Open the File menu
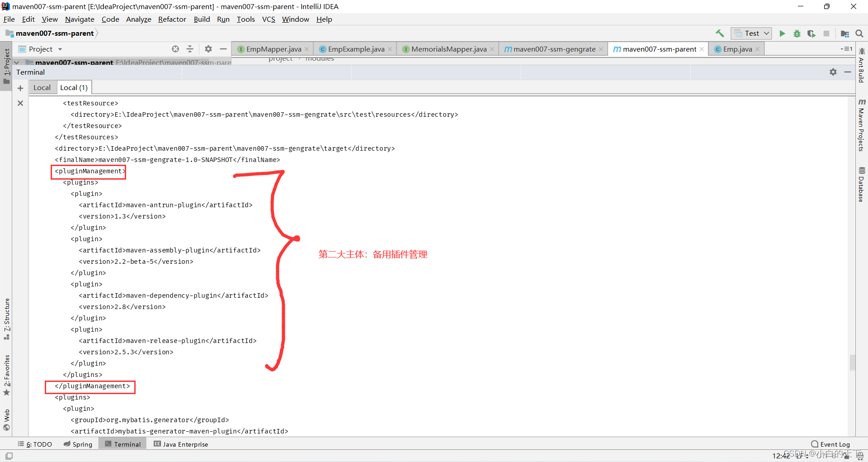 9,19
